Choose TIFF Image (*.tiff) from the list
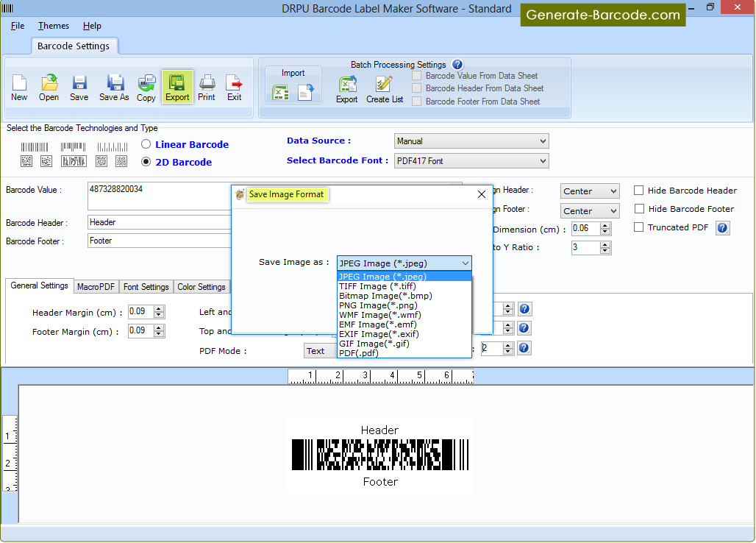The height and width of the screenshot is (543, 756). [404, 286]
